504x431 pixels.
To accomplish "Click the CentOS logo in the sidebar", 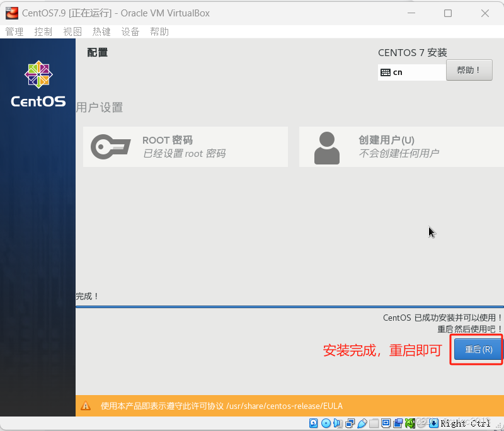I will (x=38, y=84).
